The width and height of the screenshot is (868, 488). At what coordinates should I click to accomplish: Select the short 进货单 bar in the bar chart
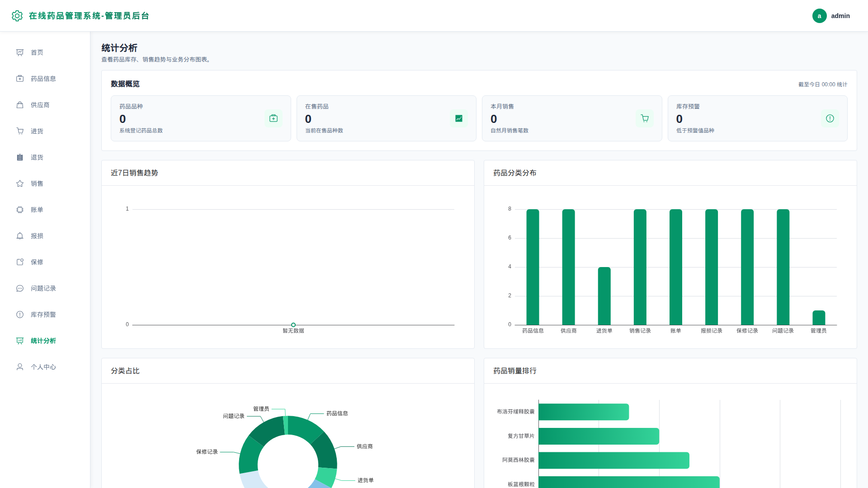click(604, 296)
